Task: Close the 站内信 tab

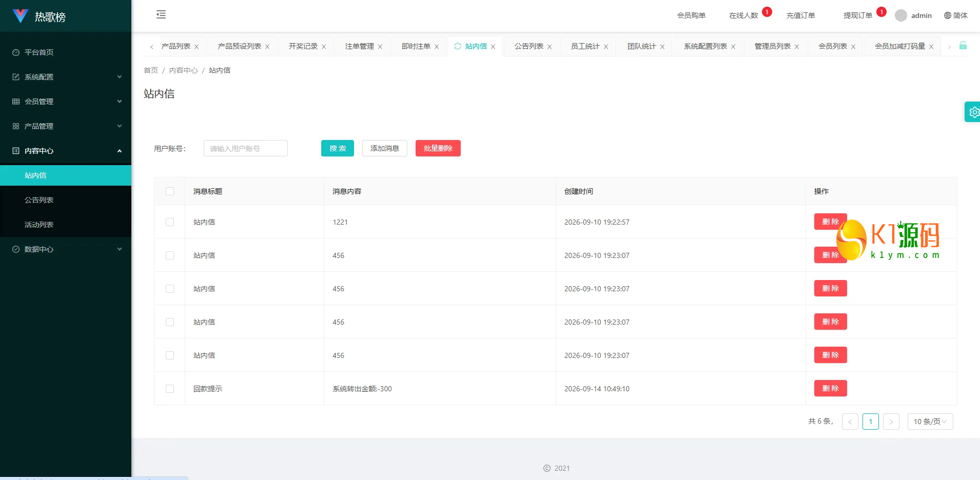Action: (493, 47)
